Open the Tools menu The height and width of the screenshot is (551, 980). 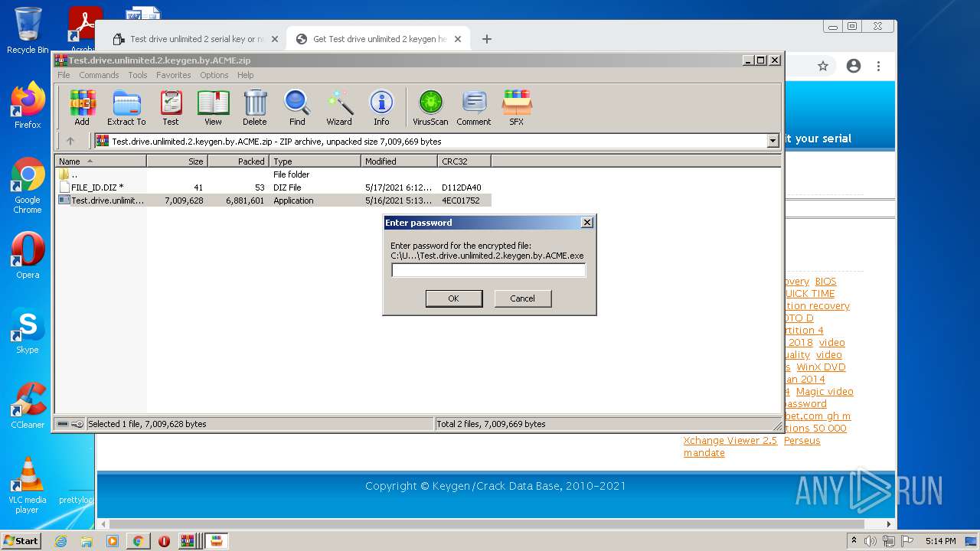(x=138, y=75)
